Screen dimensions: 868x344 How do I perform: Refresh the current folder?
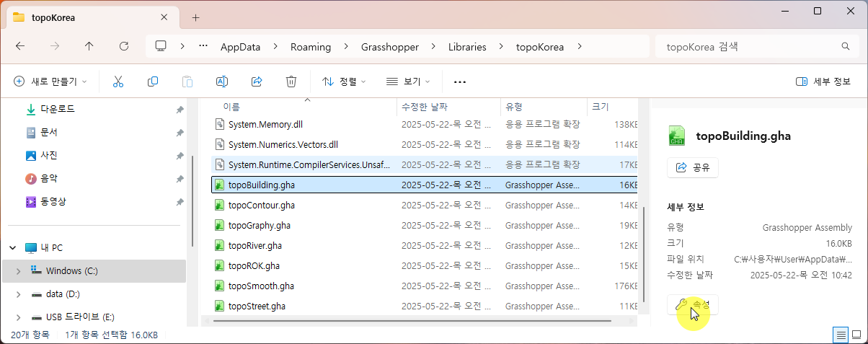pyautogui.click(x=124, y=46)
